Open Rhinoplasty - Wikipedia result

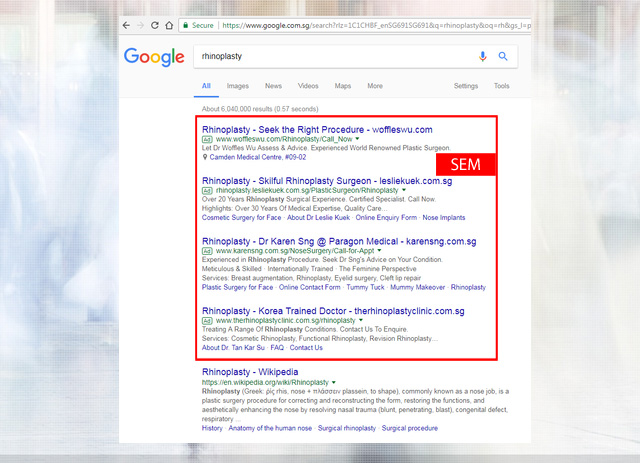click(x=250, y=372)
